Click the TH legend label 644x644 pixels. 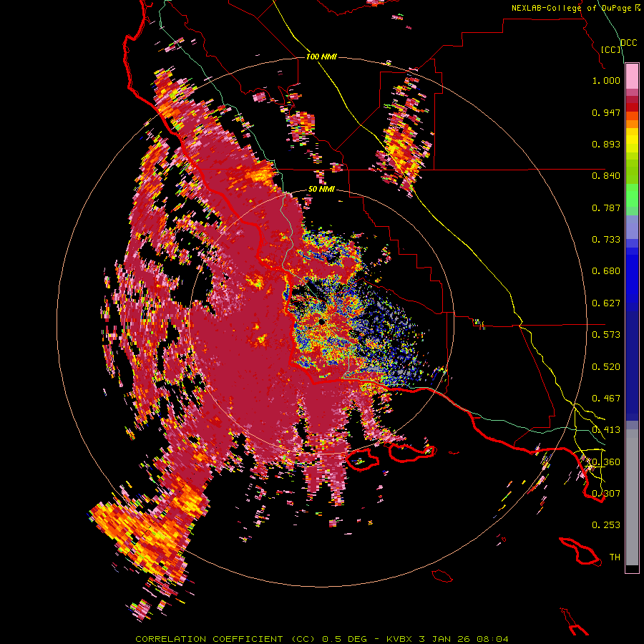click(615, 557)
